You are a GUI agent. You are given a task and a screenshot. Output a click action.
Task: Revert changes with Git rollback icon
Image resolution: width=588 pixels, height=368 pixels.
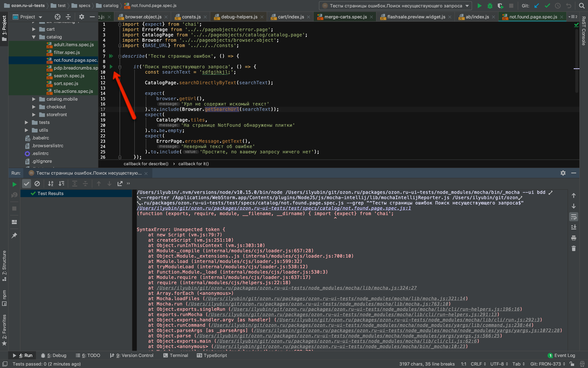tap(569, 6)
